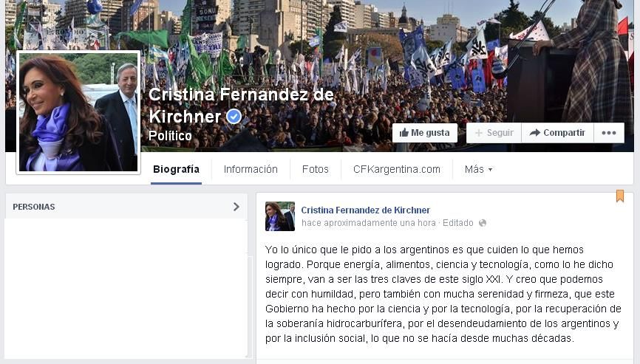Click the globe privacy icon on post
Image resolution: width=640 pixels, height=364 pixels.
[483, 223]
